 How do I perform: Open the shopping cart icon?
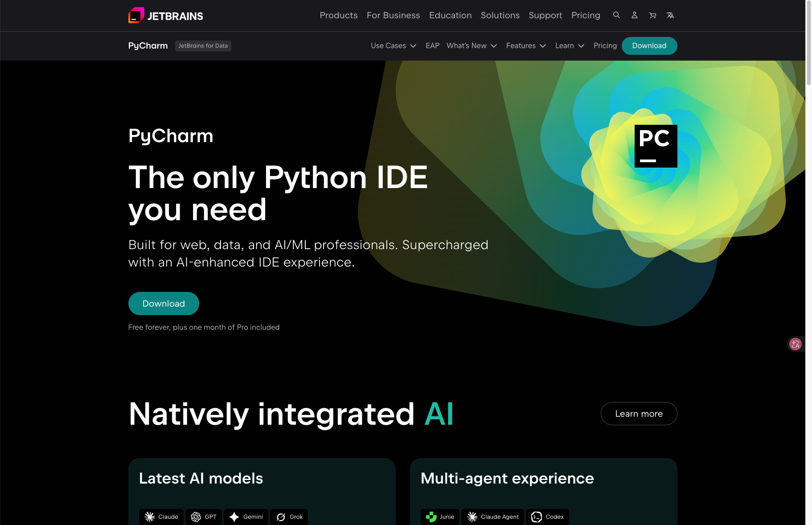[652, 15]
